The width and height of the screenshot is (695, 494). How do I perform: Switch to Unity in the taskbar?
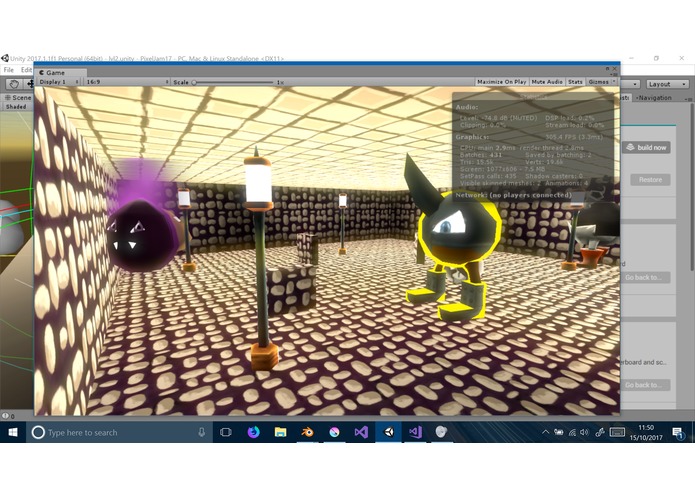[x=388, y=432]
